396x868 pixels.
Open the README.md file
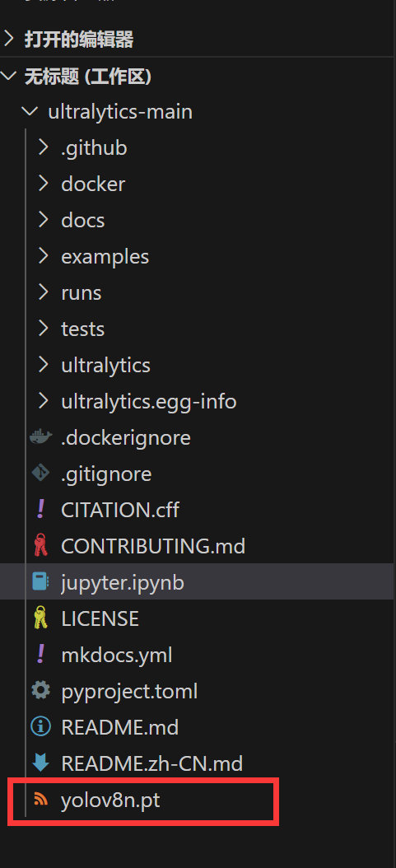[x=120, y=727]
